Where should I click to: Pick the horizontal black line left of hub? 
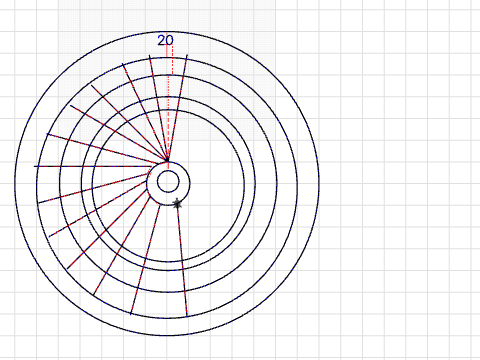(93, 166)
